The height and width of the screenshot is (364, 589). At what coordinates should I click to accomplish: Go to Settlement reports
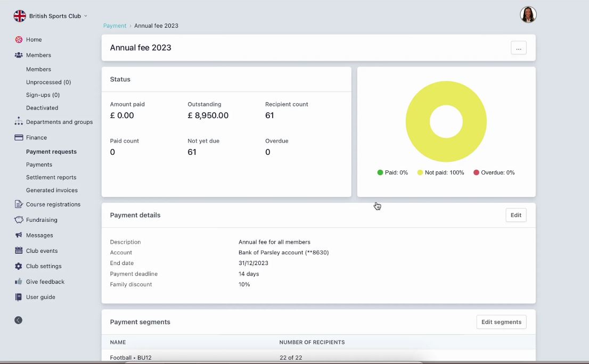(x=51, y=177)
